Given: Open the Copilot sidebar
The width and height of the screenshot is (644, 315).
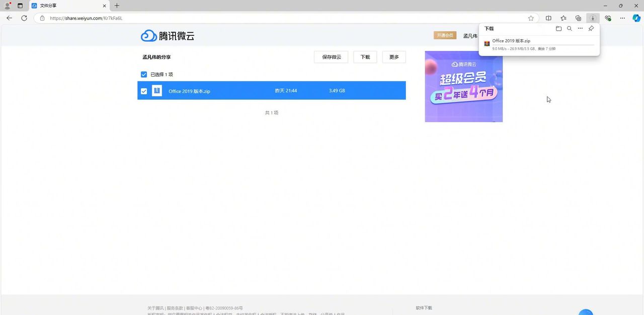Looking at the screenshot, I should [636, 18].
